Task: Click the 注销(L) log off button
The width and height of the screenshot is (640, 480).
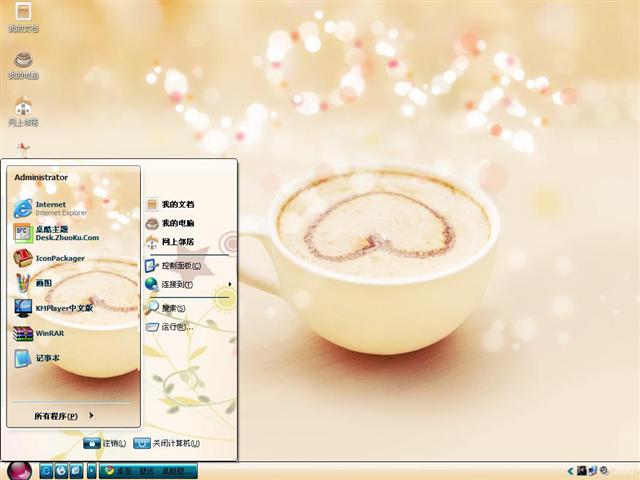Action: (105, 443)
